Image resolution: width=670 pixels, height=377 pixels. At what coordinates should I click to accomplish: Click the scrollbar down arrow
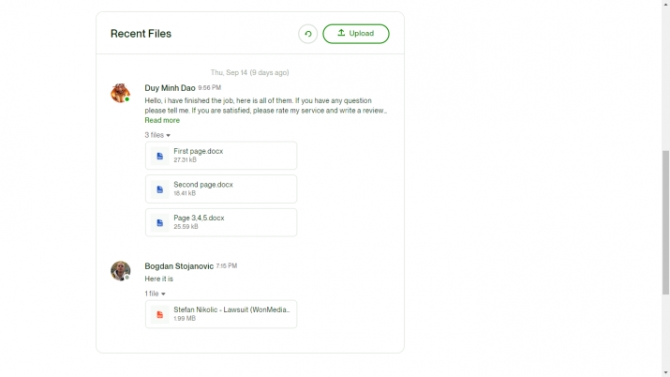(666, 373)
